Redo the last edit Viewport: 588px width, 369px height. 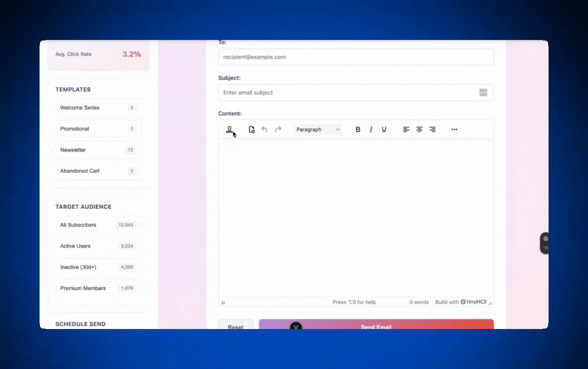pyautogui.click(x=278, y=130)
